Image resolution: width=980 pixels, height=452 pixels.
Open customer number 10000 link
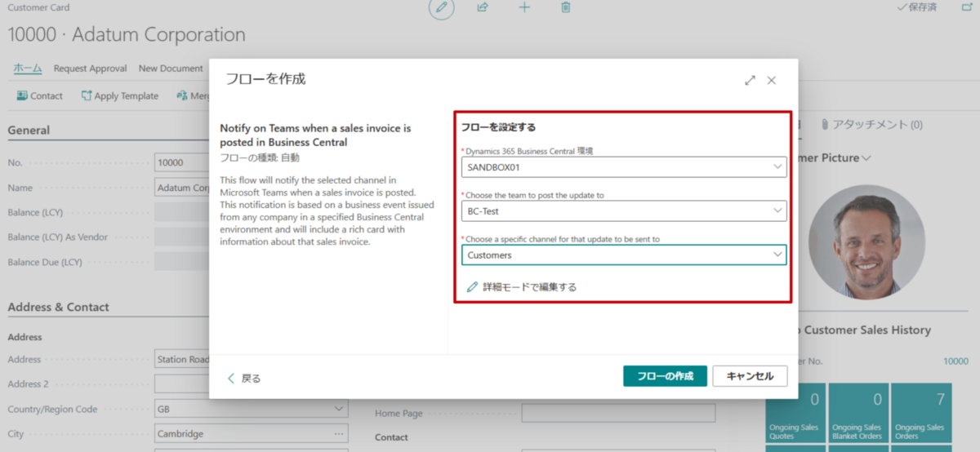coord(955,361)
